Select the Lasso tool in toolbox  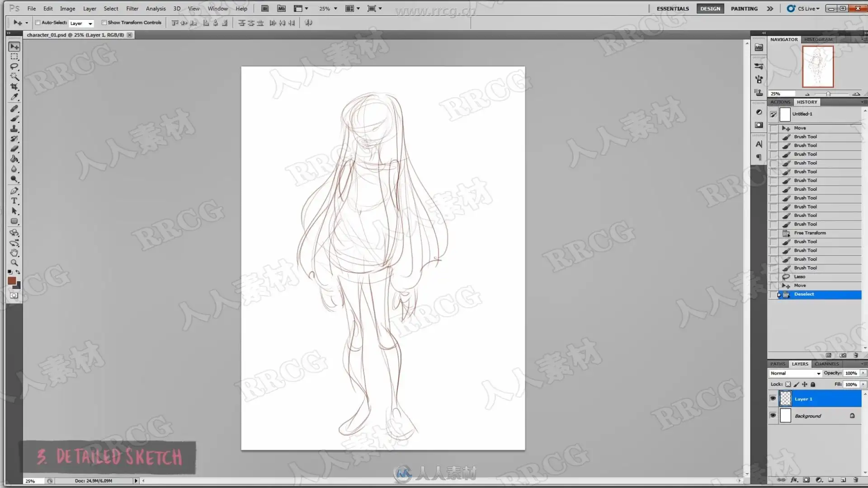(14, 66)
